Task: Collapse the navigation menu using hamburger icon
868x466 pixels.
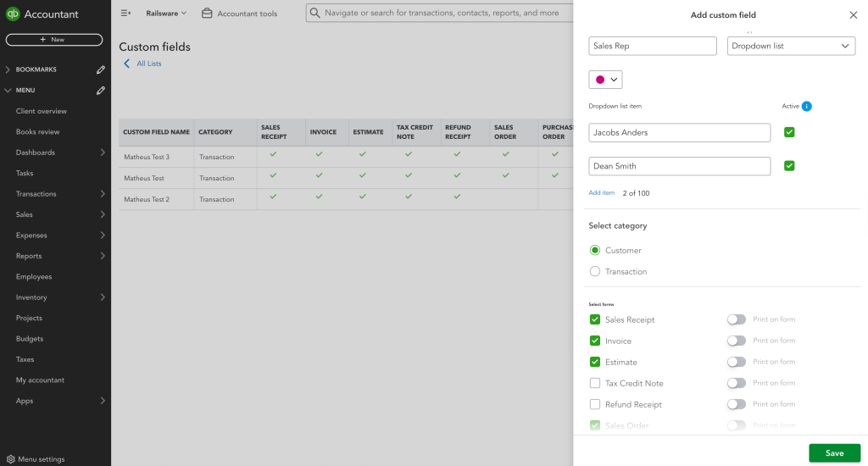Action: 125,14
